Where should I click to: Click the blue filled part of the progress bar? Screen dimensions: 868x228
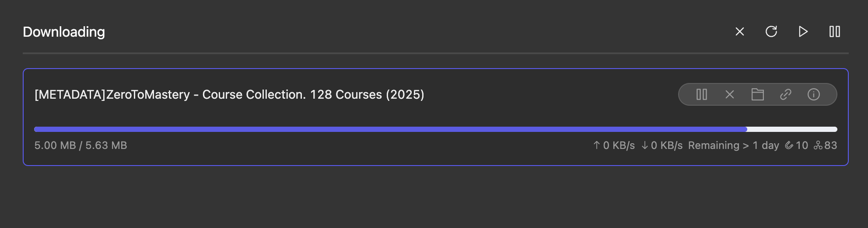click(389, 129)
